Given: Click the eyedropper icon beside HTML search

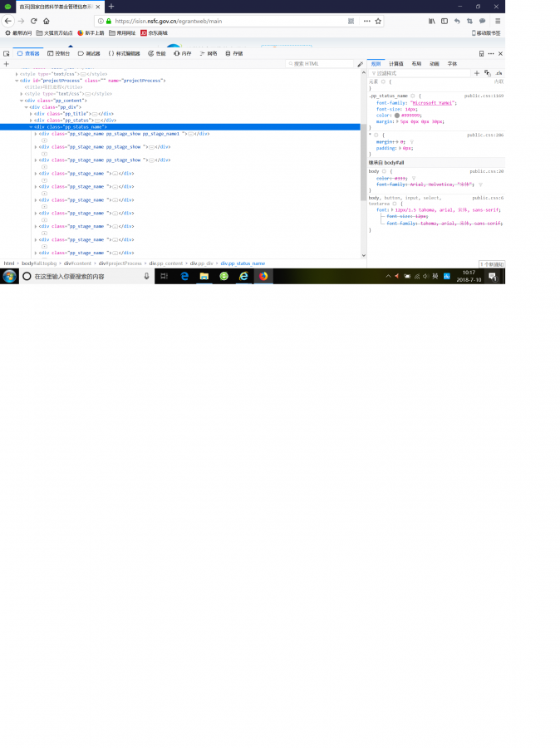Looking at the screenshot, I should pos(360,64).
